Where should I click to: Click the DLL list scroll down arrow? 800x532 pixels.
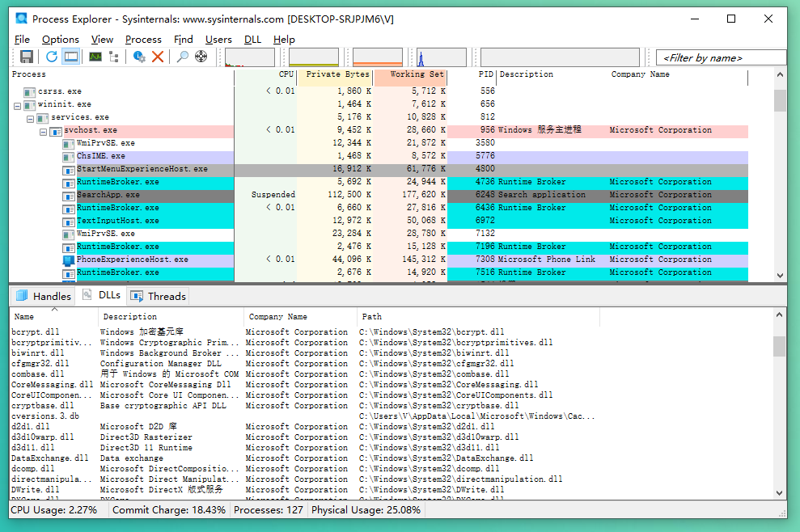(779, 493)
